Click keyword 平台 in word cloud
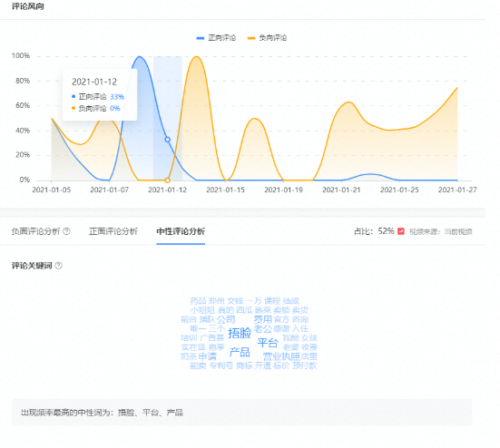 268,343
